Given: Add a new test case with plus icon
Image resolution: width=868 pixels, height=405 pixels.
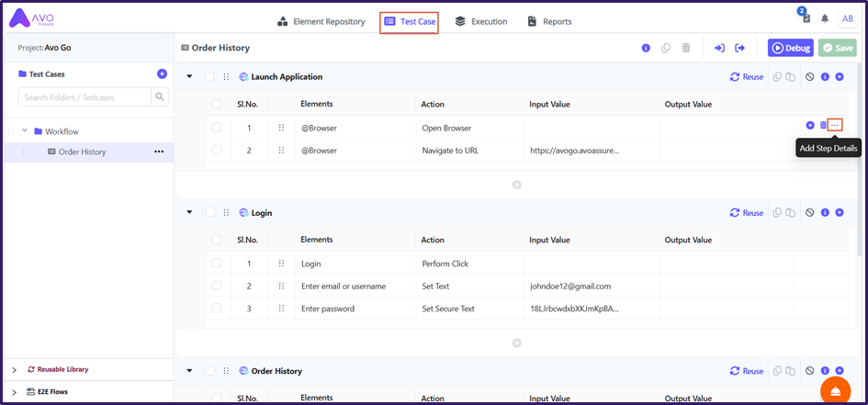Looking at the screenshot, I should 162,73.
